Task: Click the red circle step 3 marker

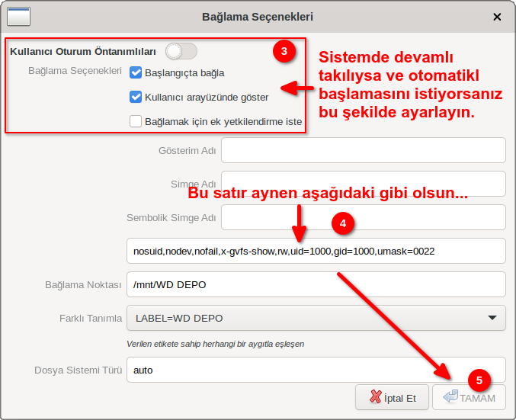Action: tap(284, 51)
